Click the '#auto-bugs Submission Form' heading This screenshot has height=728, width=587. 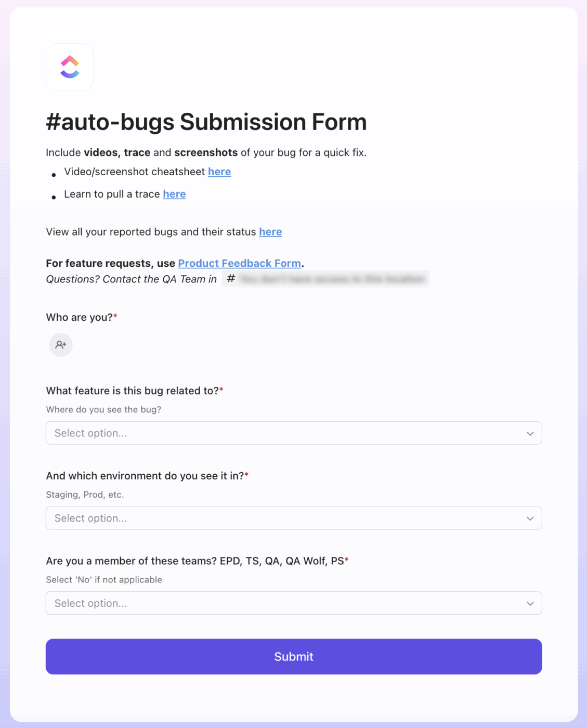point(206,122)
